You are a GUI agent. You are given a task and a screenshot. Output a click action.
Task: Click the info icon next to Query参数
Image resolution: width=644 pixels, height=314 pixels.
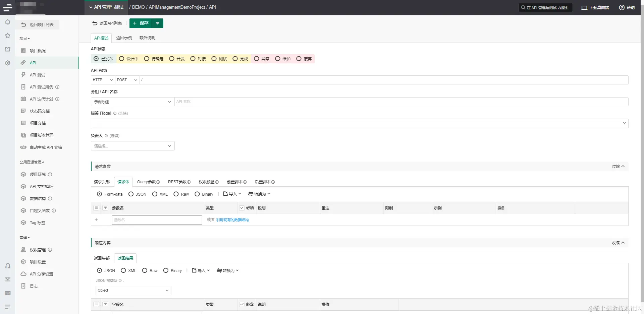pyautogui.click(x=158, y=182)
